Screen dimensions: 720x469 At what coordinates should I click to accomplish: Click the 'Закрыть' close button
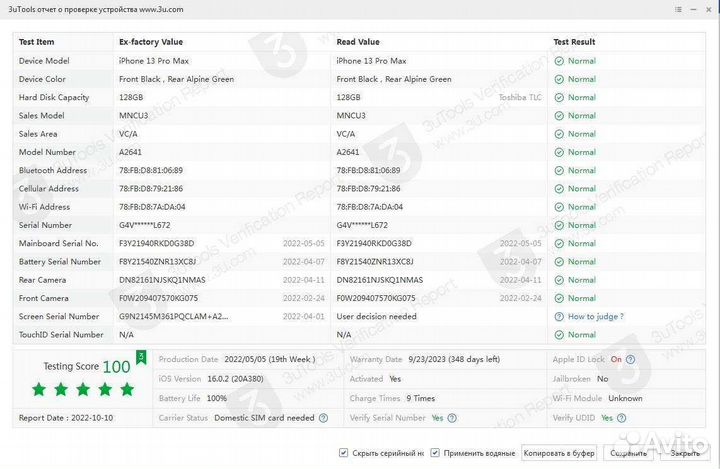[x=685, y=453]
